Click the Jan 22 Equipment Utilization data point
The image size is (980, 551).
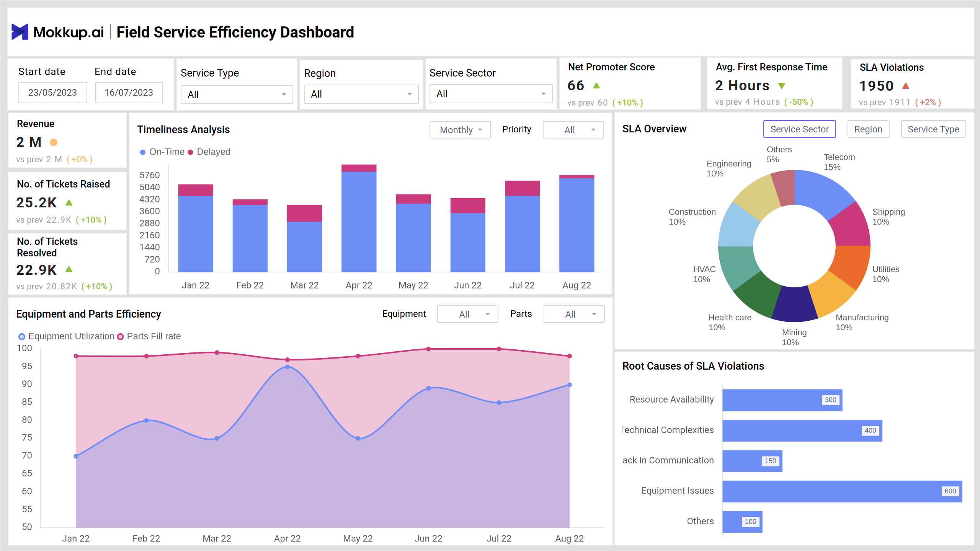(76, 456)
